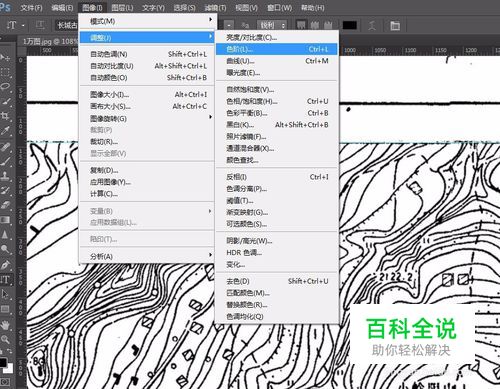Select the Eyedropper tool
The width and height of the screenshot is (500, 389).
(5, 131)
